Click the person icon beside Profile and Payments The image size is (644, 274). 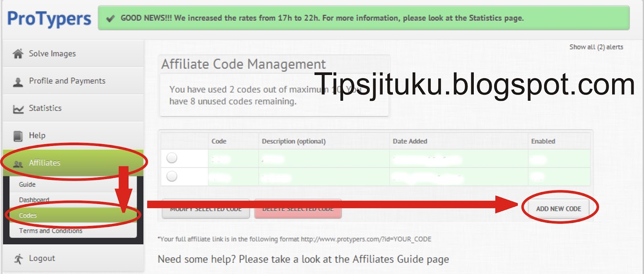pyautogui.click(x=18, y=82)
